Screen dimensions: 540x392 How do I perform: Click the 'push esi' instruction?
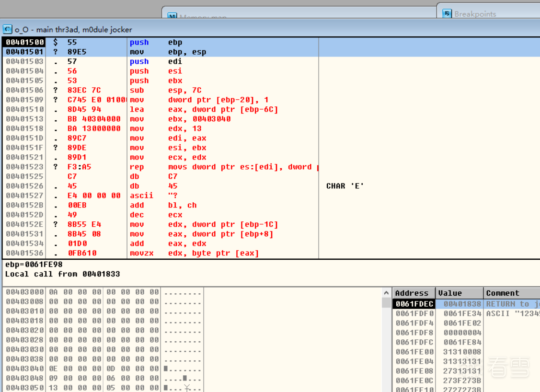(x=156, y=71)
